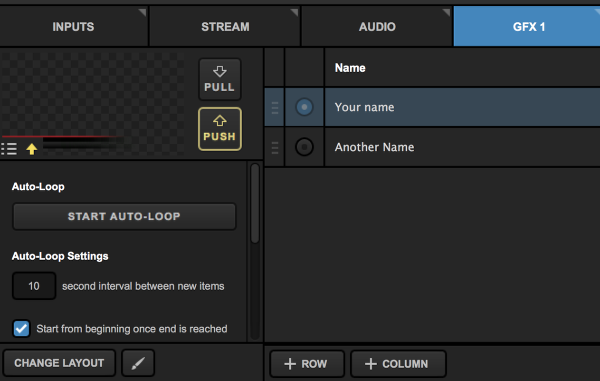Viewport: 600px width, 381px height.
Task: Grab the drag handle of Another Name row
Action: click(275, 147)
